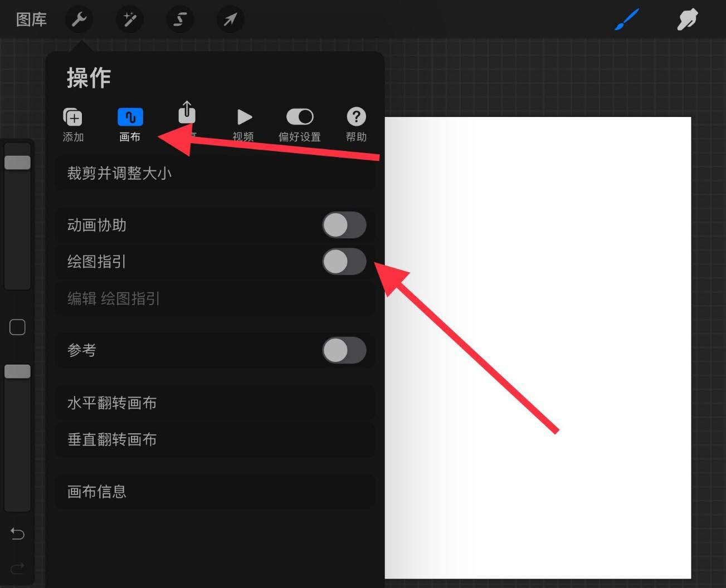Click the redo arrow
726x588 pixels.
(x=17, y=568)
